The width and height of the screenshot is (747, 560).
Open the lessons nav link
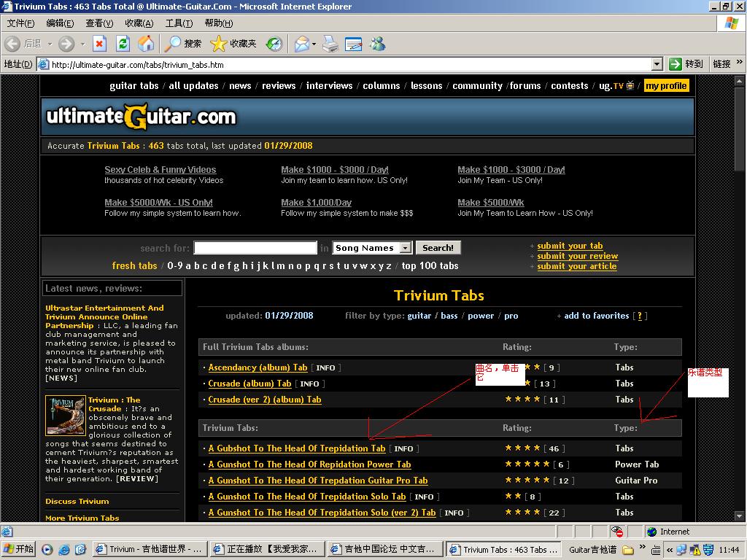(x=426, y=86)
